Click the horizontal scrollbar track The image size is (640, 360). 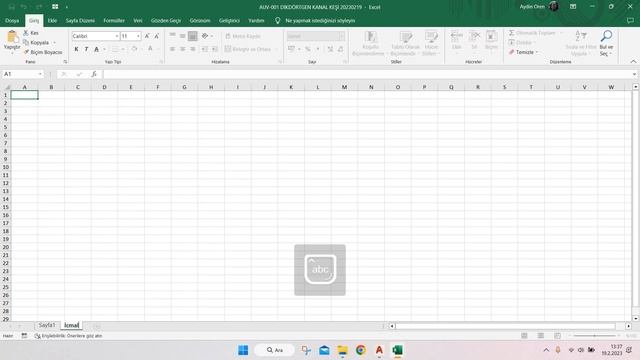tap(505, 326)
